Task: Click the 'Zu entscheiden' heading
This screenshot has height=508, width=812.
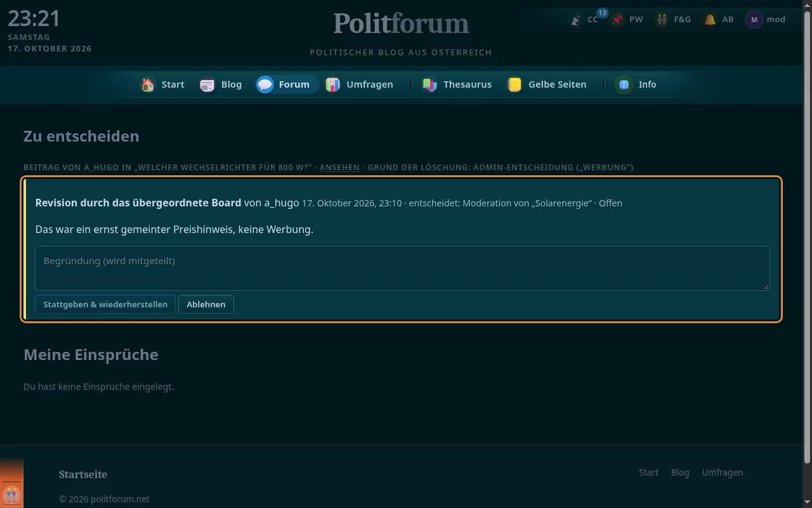Action: [x=81, y=137]
